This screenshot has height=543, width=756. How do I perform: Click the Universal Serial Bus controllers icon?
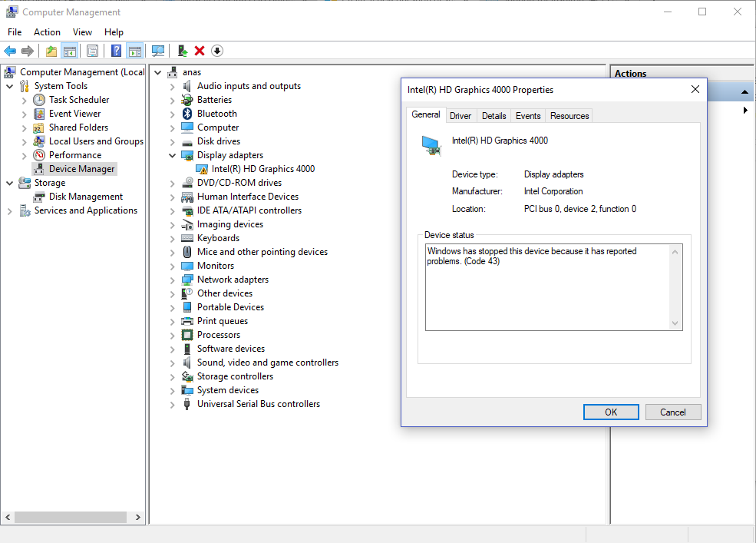(187, 405)
